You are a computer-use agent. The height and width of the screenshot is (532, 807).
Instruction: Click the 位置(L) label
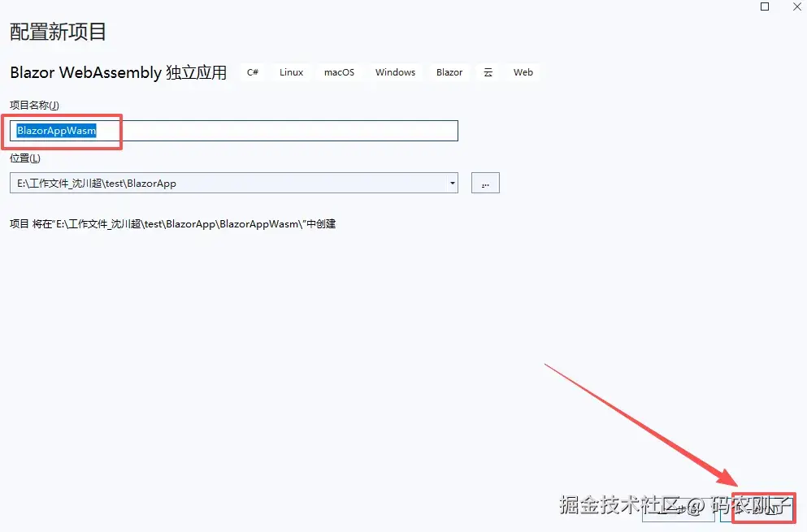(25, 158)
